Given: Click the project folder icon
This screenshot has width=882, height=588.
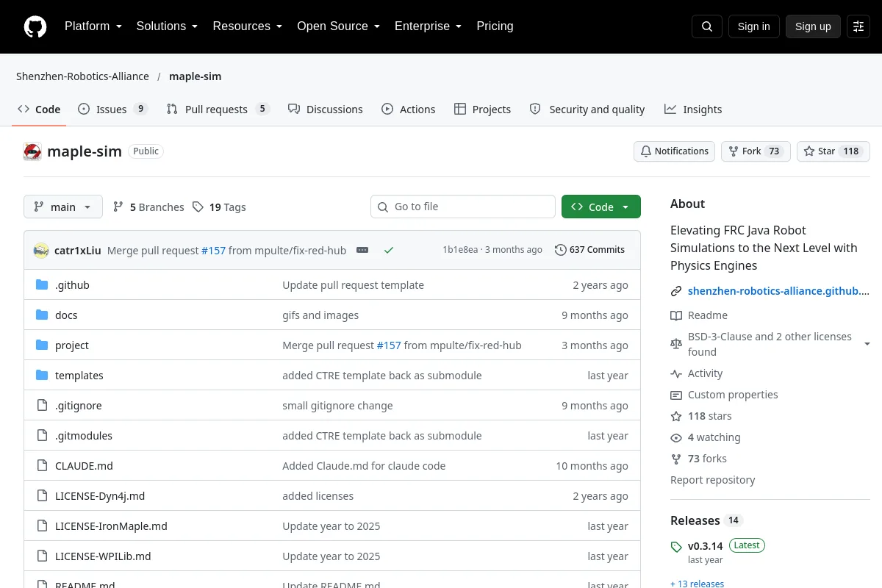Looking at the screenshot, I should coord(42,345).
